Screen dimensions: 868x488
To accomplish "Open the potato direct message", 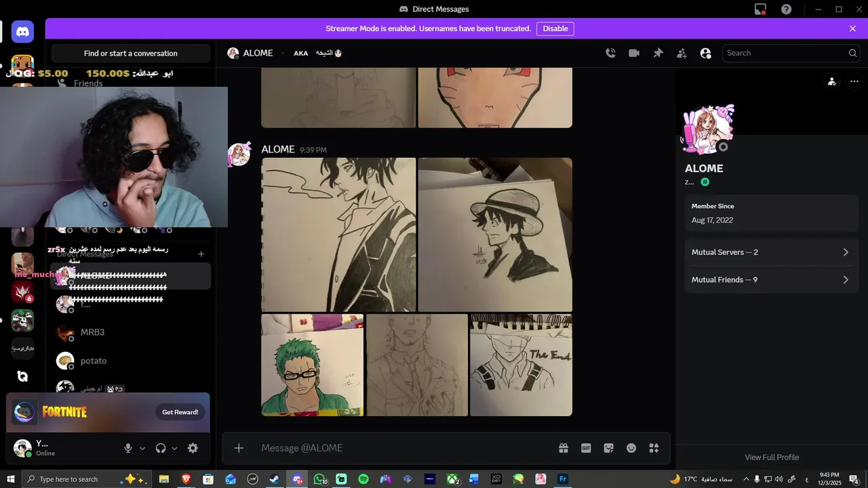I will click(x=131, y=361).
